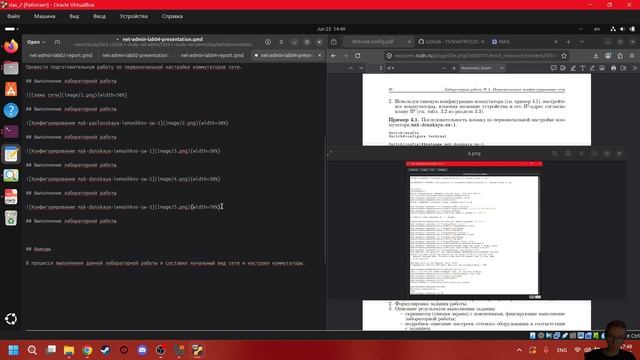Open Windows taskbar search
Image resolution: width=640 pixels, height=360 pixels.
click(x=32, y=350)
